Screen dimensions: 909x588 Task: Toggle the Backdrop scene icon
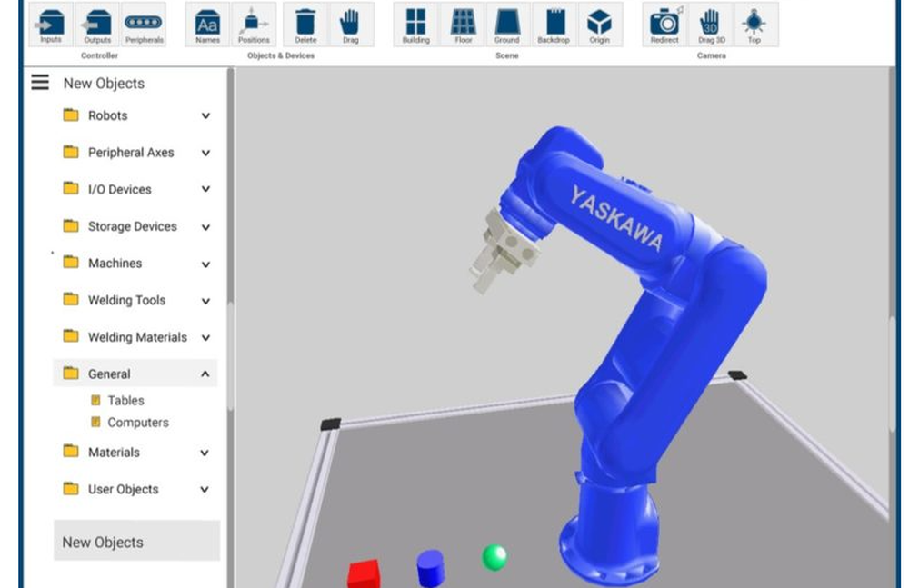(x=554, y=25)
